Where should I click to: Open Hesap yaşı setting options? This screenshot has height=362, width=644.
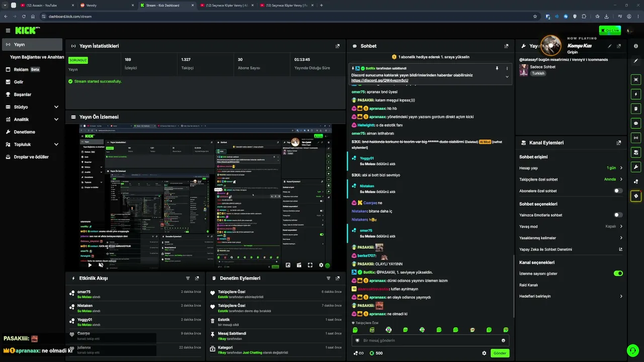click(x=571, y=168)
